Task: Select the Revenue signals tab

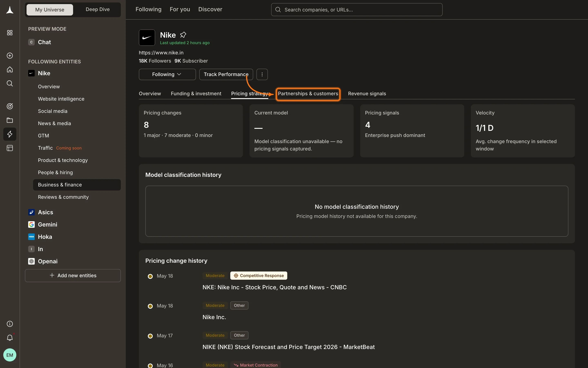Action: click(x=367, y=93)
